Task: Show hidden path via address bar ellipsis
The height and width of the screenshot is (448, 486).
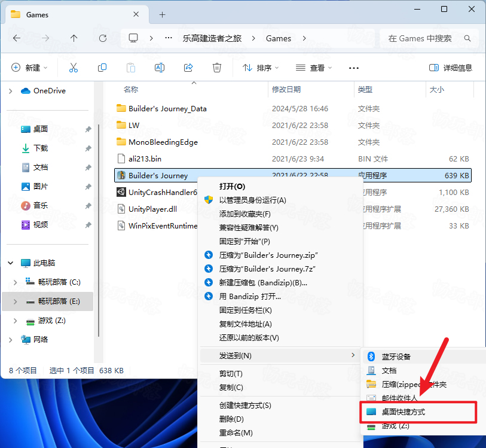Action: [169, 38]
